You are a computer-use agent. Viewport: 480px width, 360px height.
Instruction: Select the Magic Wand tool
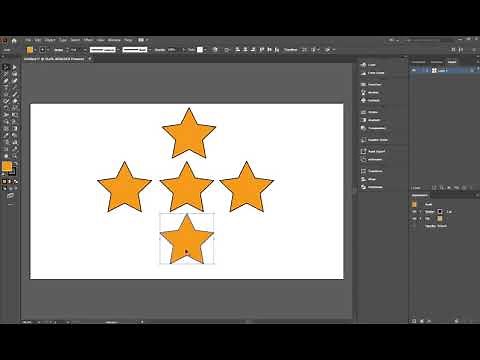click(x=6, y=74)
